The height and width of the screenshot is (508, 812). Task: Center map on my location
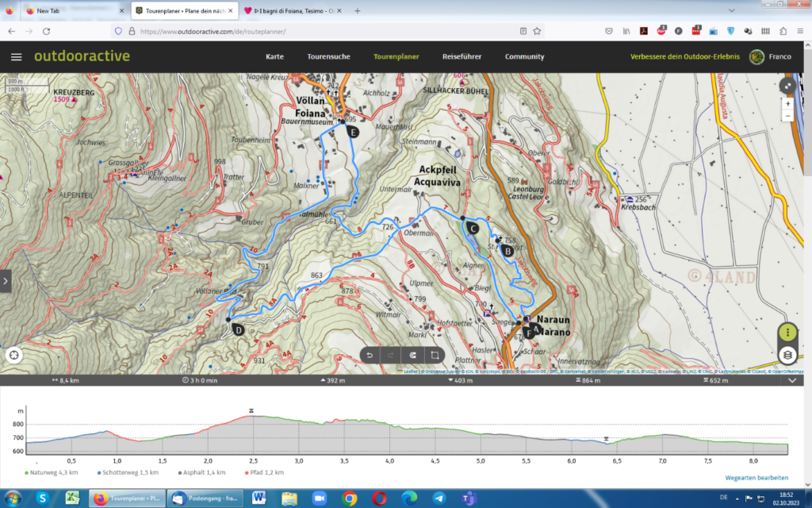[x=13, y=355]
